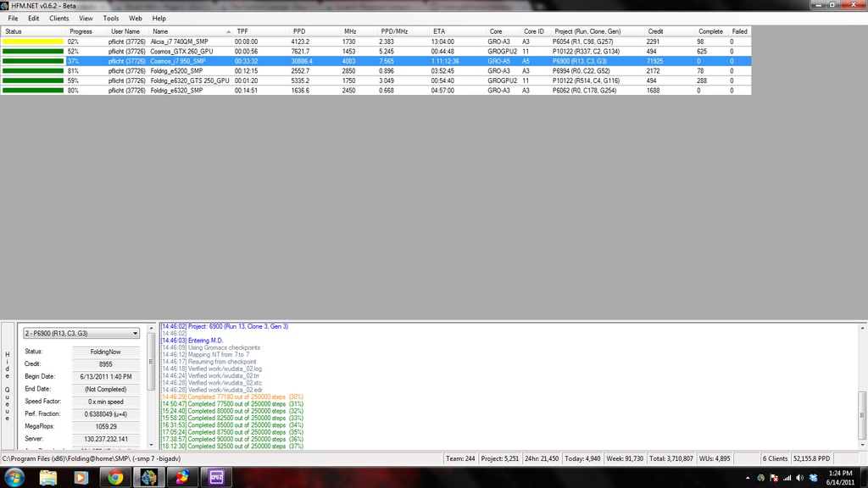Click the queue Credit field 8955
The width and height of the screenshot is (868, 488).
click(x=105, y=364)
